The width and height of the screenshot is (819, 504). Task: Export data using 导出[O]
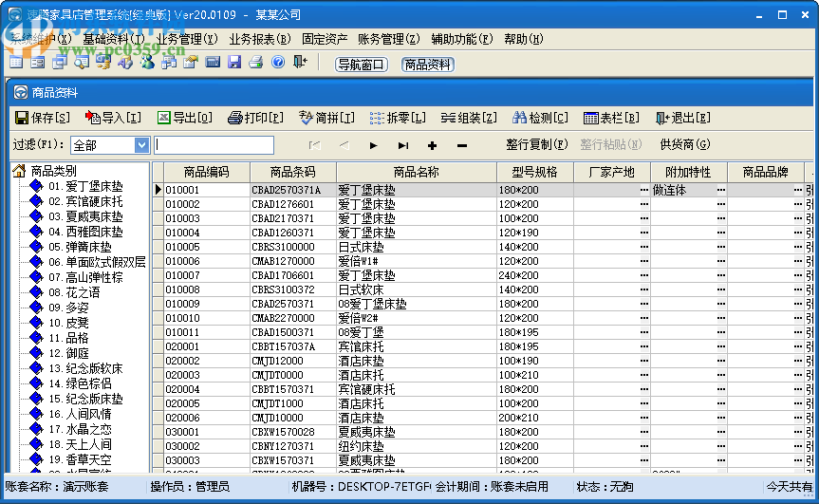point(184,118)
